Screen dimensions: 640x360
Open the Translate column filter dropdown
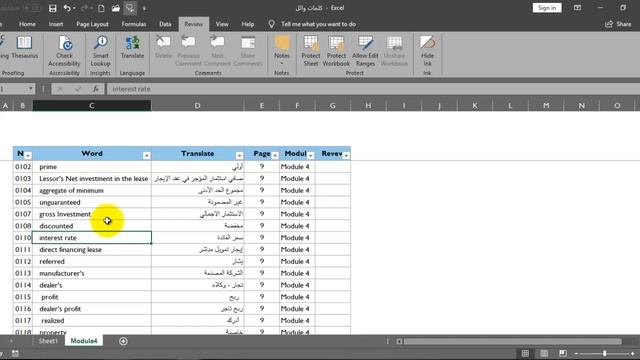[x=239, y=156]
